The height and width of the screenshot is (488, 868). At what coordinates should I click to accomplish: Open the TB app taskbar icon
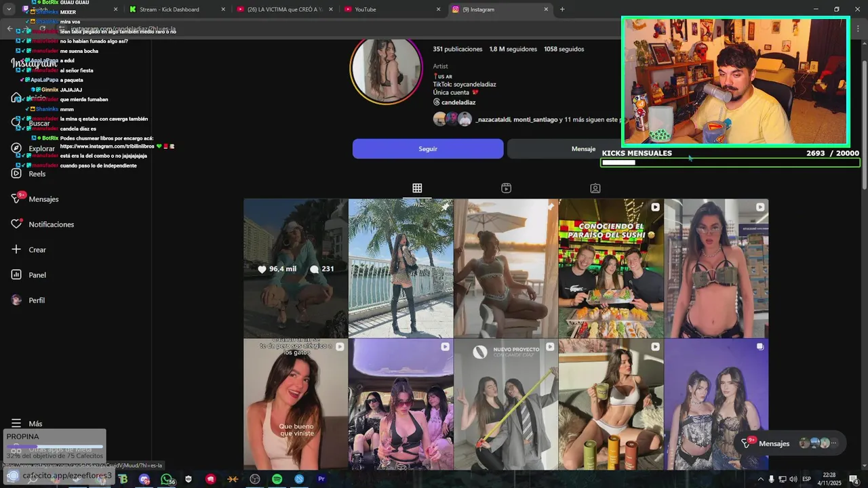pos(123,479)
